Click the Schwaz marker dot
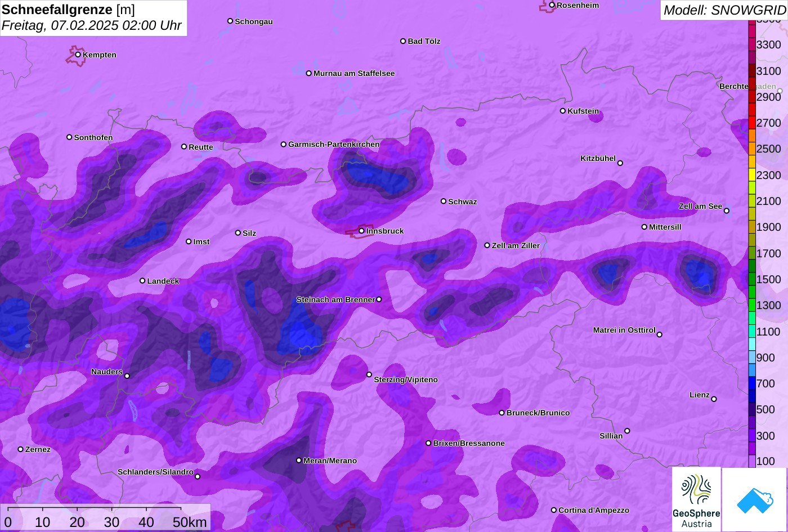788x532 pixels. [x=444, y=201]
